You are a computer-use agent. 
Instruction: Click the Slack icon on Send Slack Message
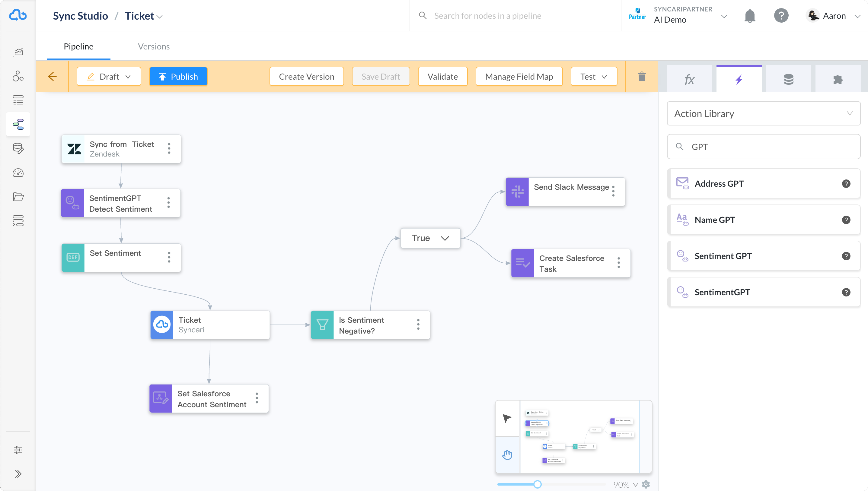518,192
